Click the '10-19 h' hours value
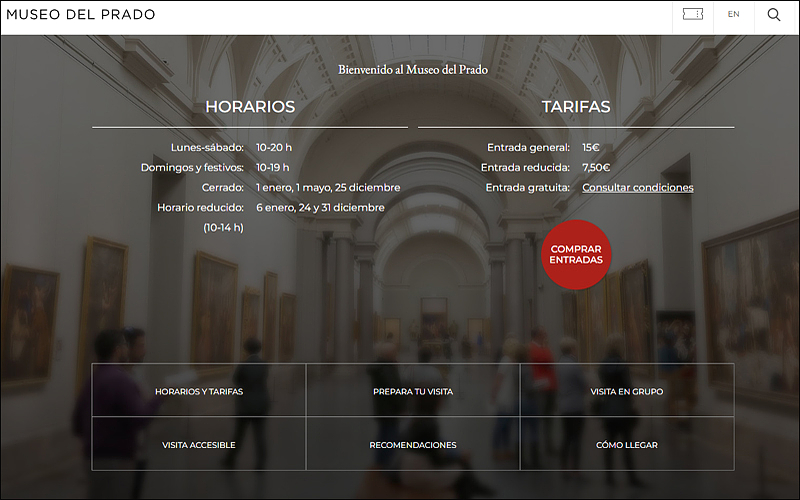The image size is (800, 500). click(272, 167)
